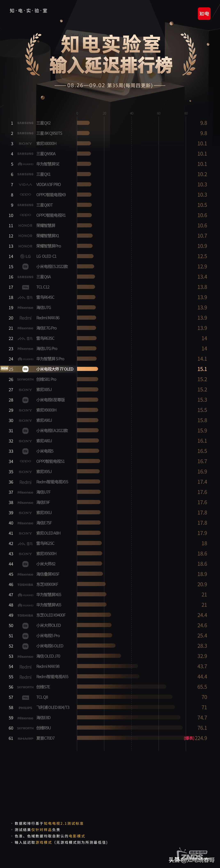
Task: Click the OPPO logo beside OPPO智能电视K9
Action: [x=25, y=195]
